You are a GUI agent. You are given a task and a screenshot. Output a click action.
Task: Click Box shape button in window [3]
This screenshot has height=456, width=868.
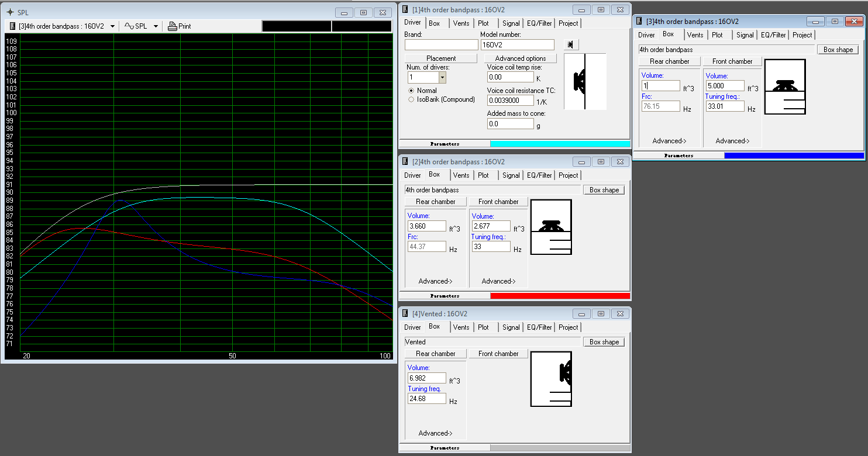[x=838, y=50]
